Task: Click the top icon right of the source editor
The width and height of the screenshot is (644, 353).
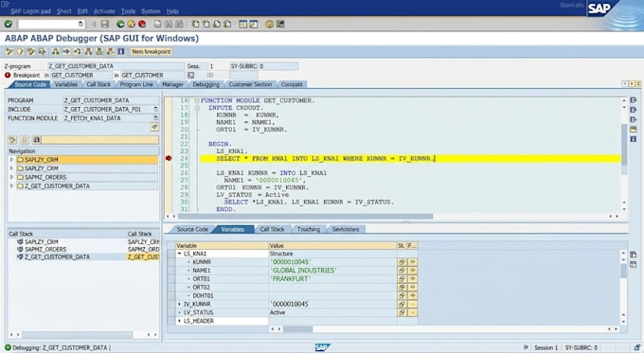Action: click(634, 100)
